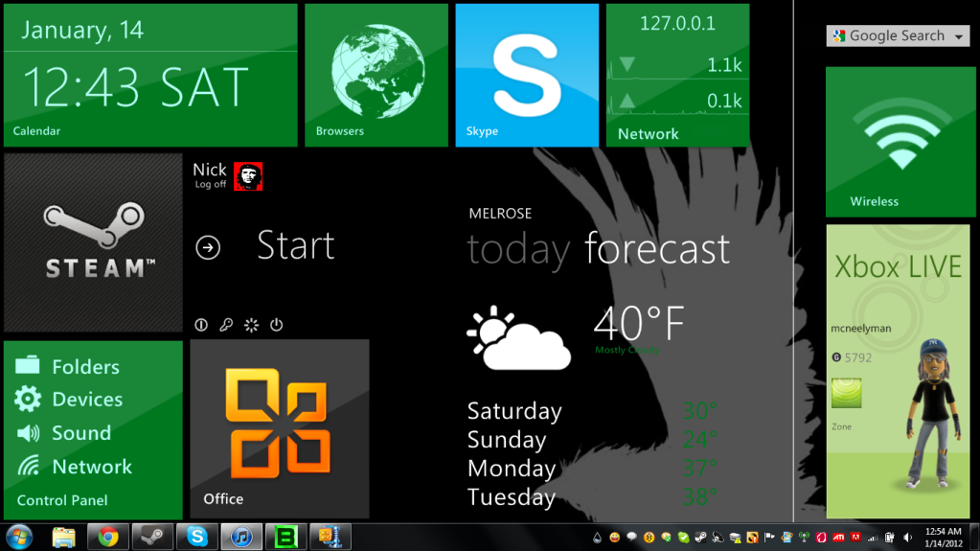Open the Steam tile

point(93,242)
